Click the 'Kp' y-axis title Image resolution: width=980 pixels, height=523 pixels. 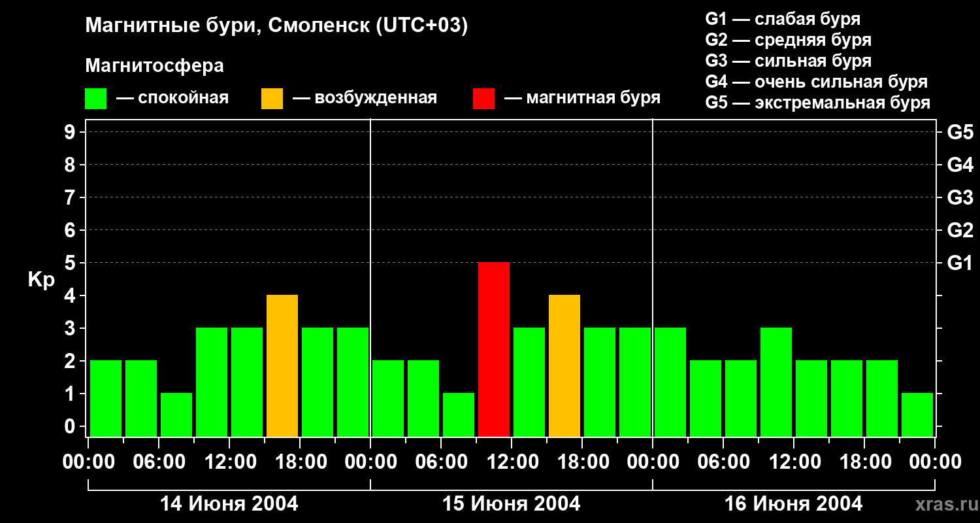(x=41, y=280)
